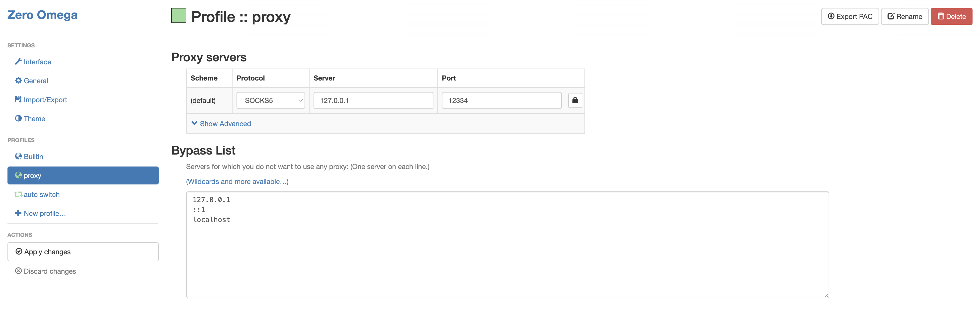Viewport: 980px width, 336px height.
Task: Click the Rename button
Action: 904,16
